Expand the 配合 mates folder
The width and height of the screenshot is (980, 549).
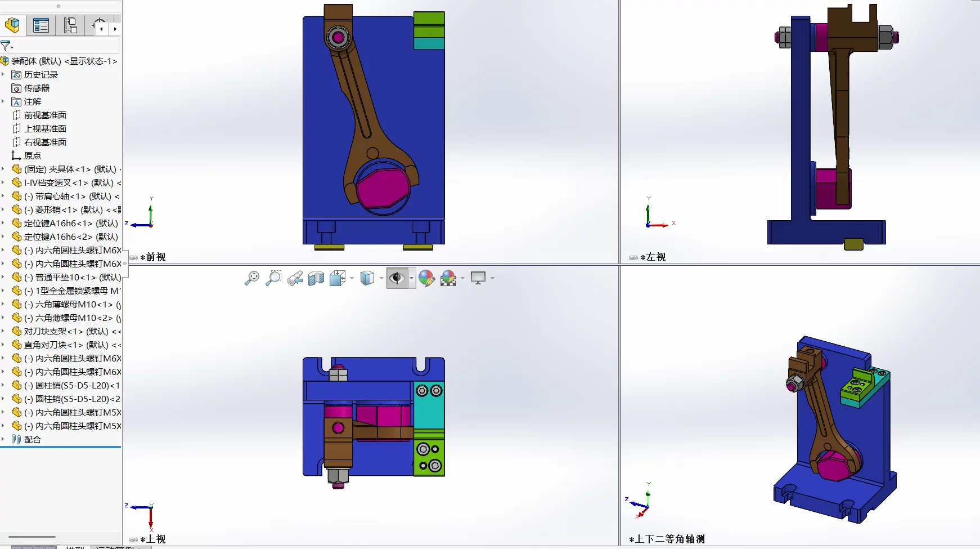pyautogui.click(x=3, y=439)
